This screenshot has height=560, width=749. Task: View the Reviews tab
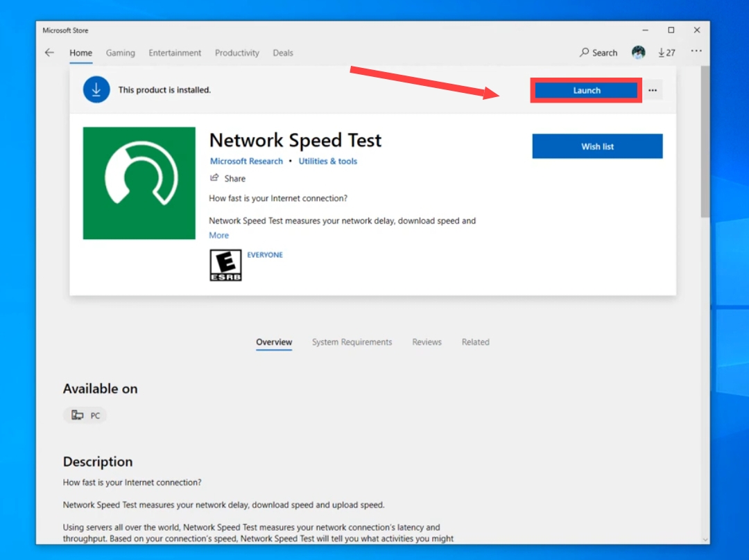(427, 342)
